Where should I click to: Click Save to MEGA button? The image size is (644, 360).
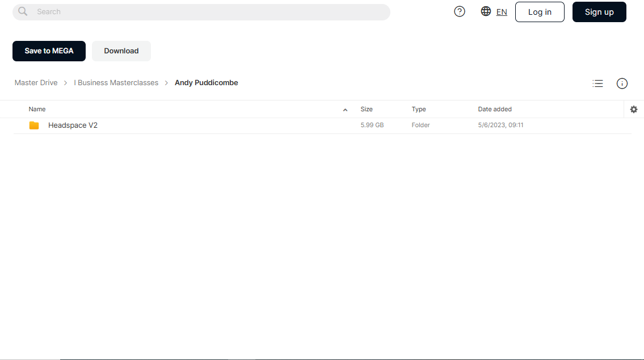[49, 51]
